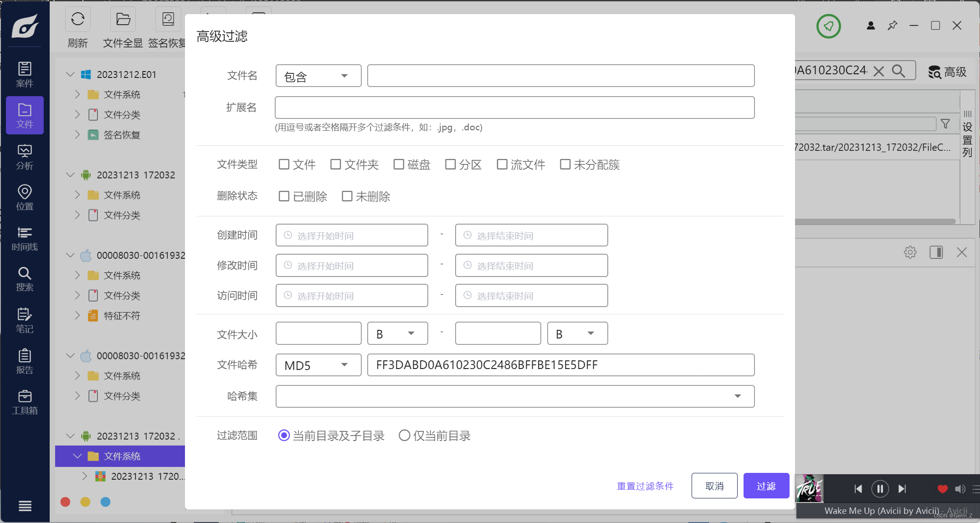This screenshot has height=523, width=980.
Task: Click the 重置过滤条件 reset link
Action: 645,486
